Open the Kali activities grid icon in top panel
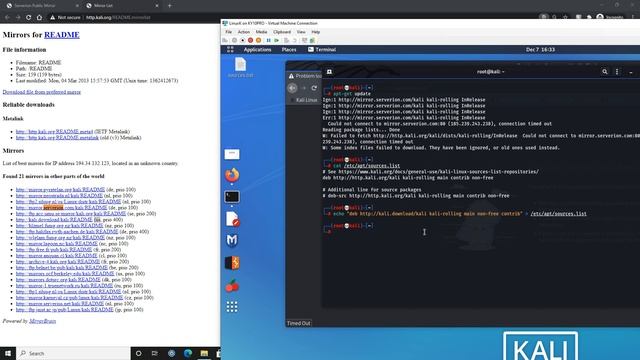Screen dimensions: 640x360 [230, 49]
